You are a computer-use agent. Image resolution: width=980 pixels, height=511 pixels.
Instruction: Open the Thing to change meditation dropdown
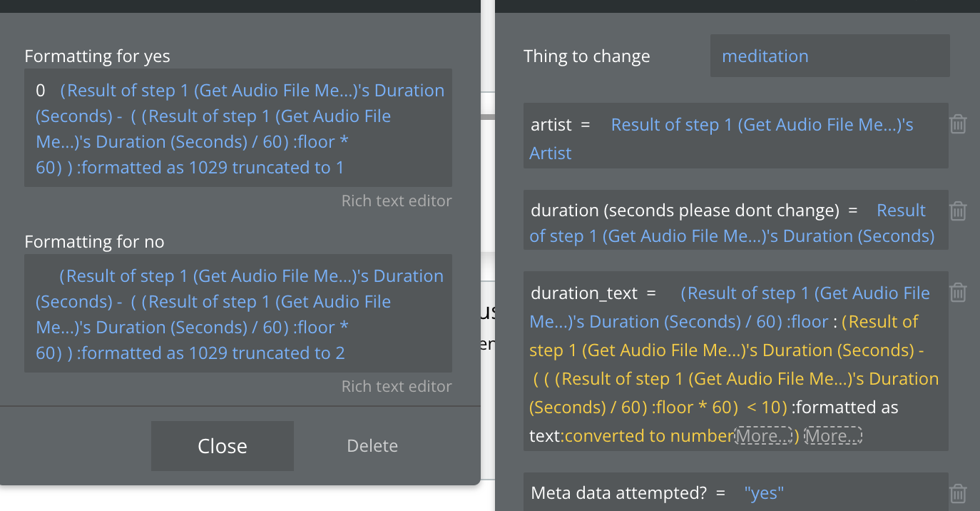point(830,56)
